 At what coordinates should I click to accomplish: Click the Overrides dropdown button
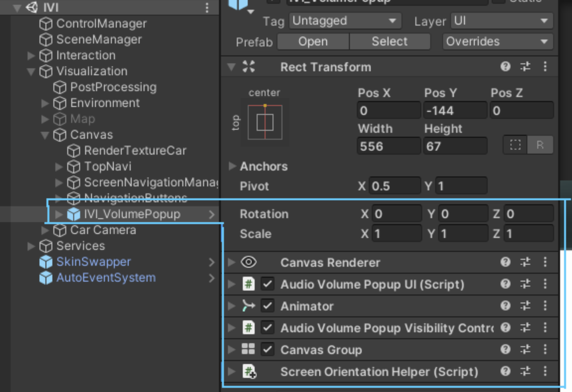point(497,41)
